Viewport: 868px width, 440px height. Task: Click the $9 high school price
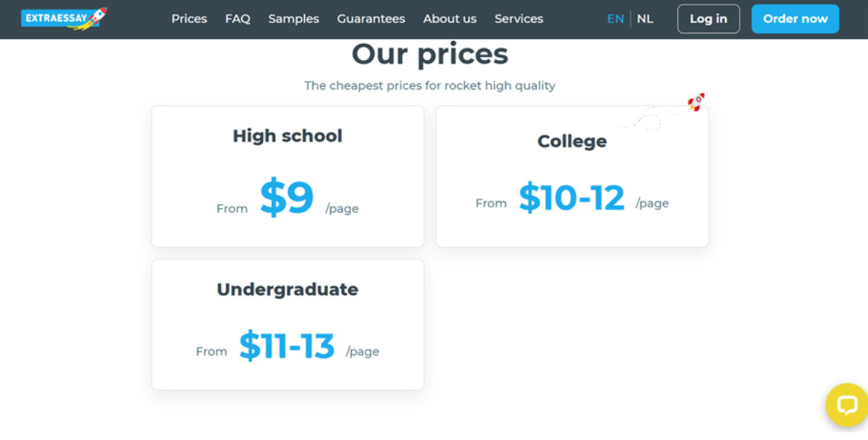[287, 198]
